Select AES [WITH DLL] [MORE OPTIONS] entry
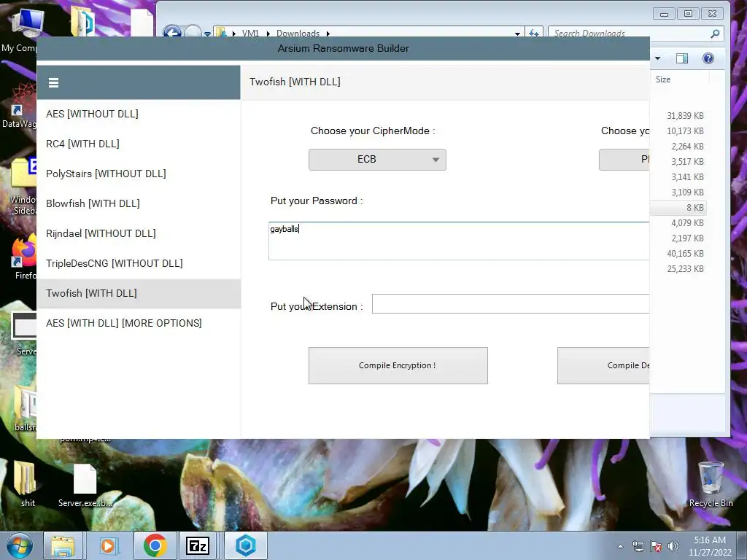747x560 pixels. click(x=139, y=323)
